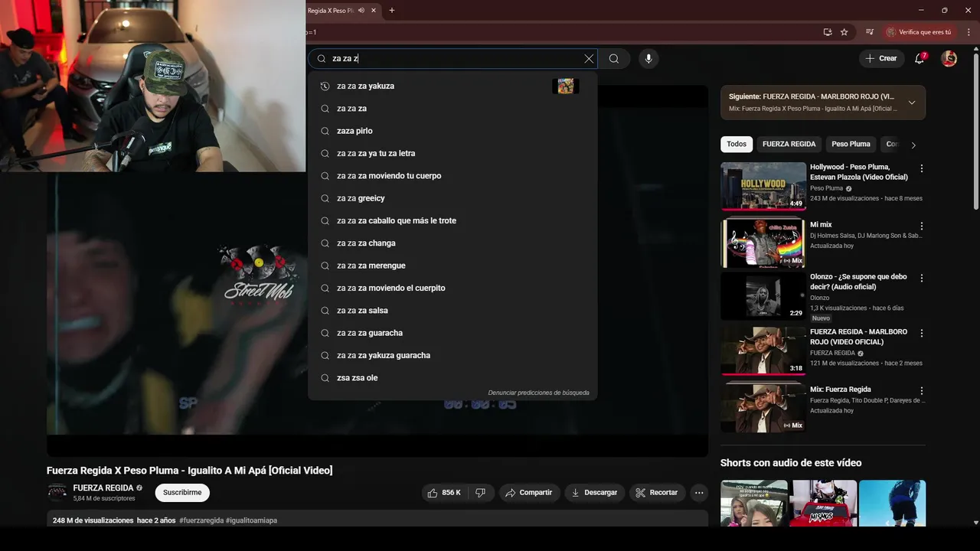Viewport: 980px width, 551px height.
Task: Click Suscribirme button
Action: (x=182, y=493)
